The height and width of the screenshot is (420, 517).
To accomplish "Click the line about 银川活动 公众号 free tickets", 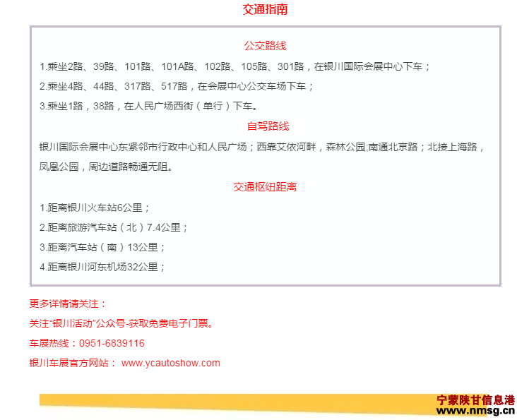I will [x=121, y=323].
